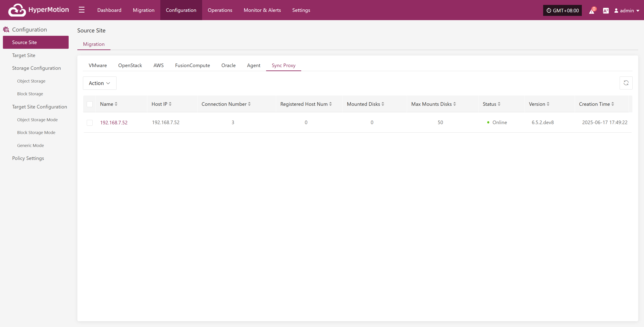
Task: Sort by Registered Host Num column
Action: tap(330, 104)
